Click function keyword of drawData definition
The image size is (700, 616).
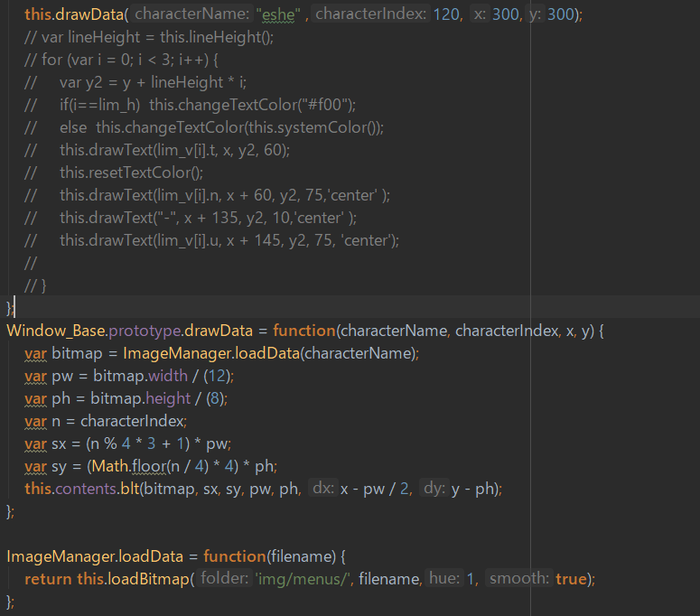[304, 331]
